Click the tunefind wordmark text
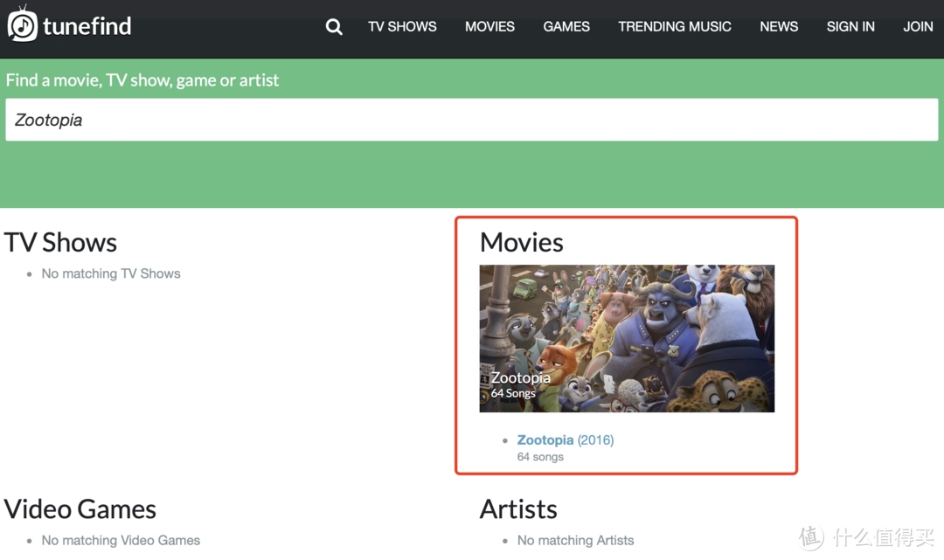This screenshot has height=560, width=944. (87, 26)
